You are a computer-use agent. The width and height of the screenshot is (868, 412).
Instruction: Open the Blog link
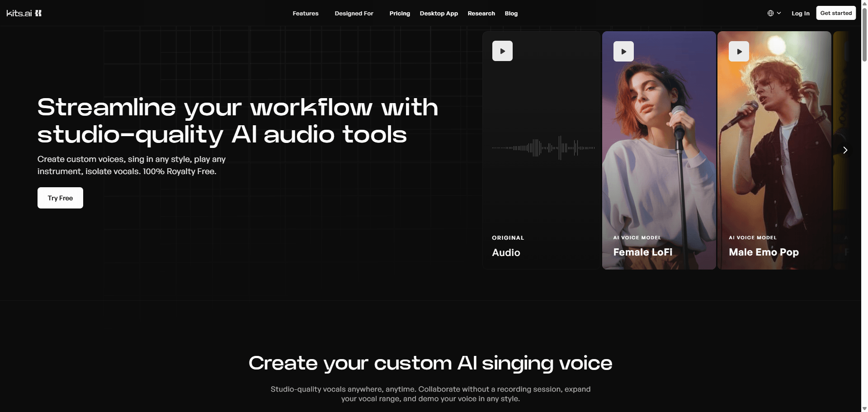tap(511, 14)
